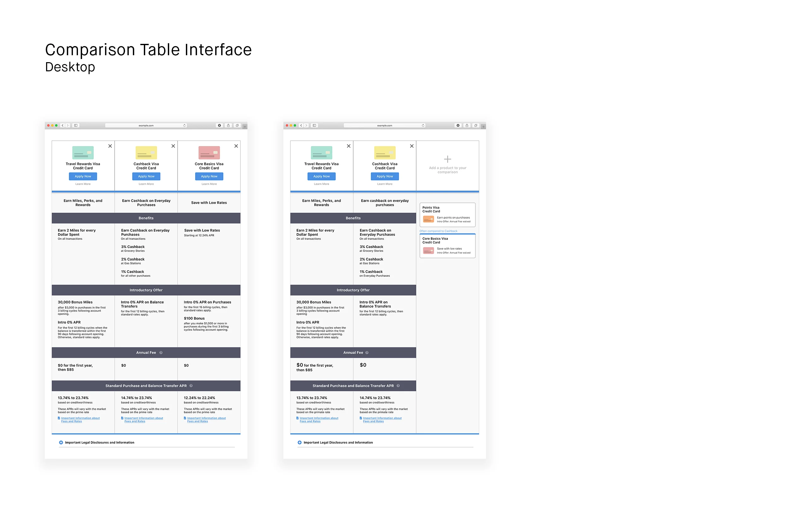
Task: Click back arrow in right browser toolbar
Action: click(301, 126)
